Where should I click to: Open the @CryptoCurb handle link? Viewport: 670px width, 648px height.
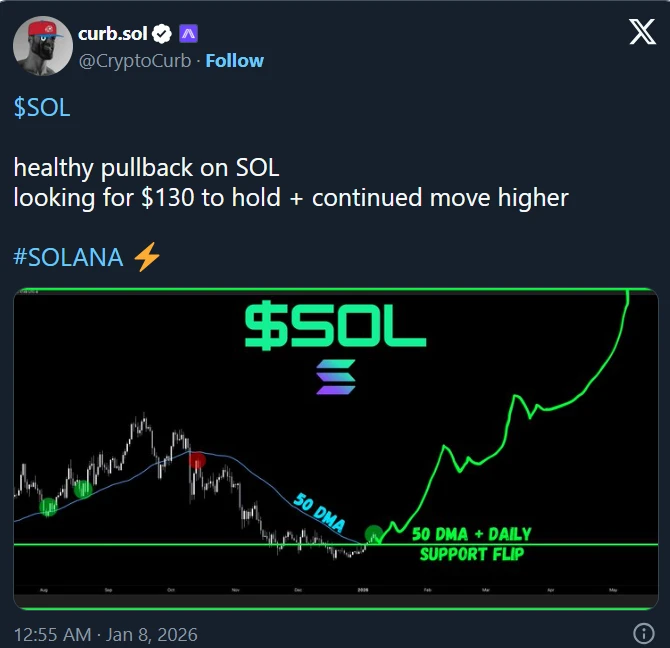(136, 60)
